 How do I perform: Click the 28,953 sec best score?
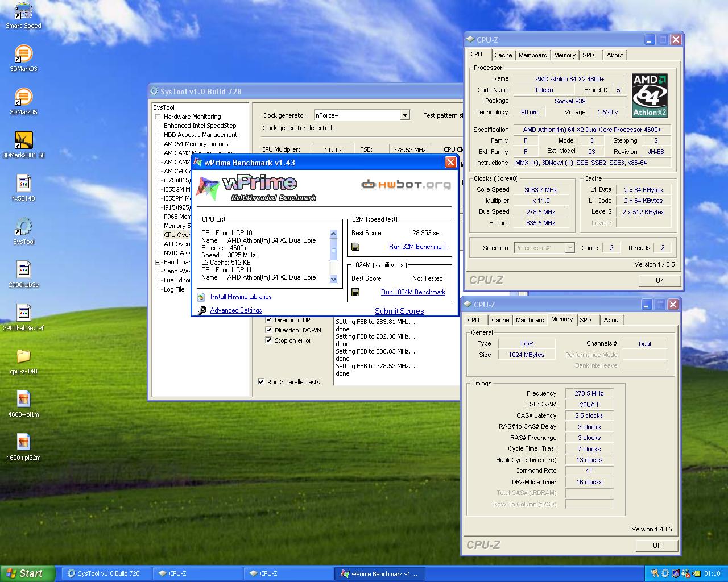[427, 233]
